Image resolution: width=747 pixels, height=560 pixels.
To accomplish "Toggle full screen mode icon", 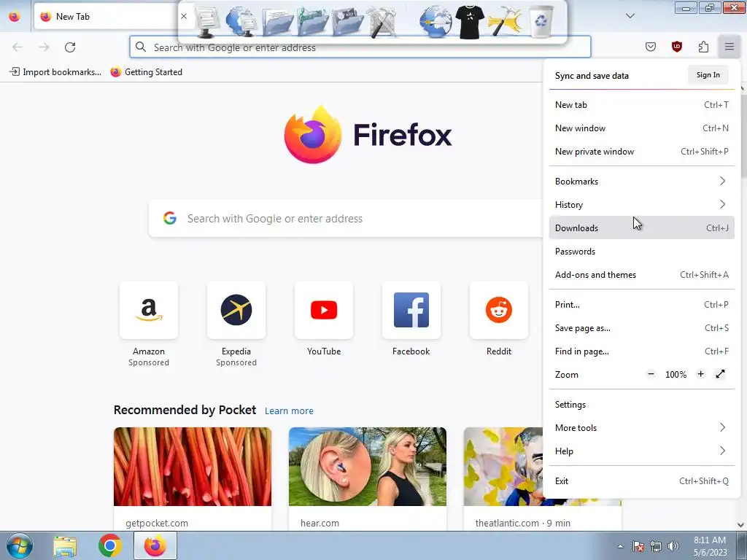I will 720,374.
